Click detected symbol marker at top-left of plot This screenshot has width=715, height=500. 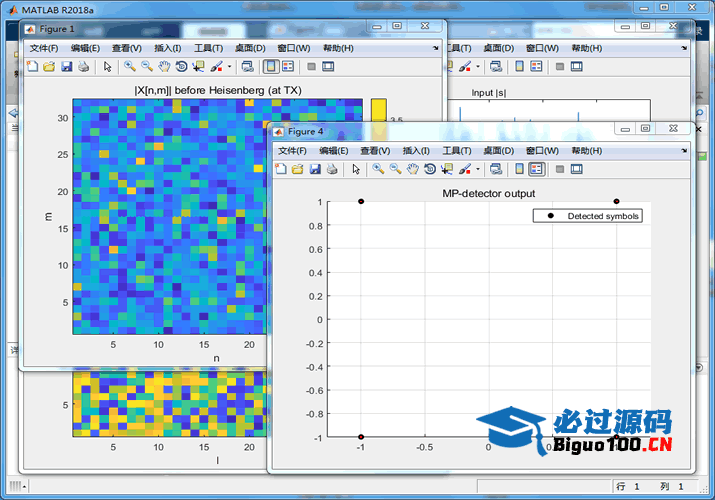click(361, 201)
